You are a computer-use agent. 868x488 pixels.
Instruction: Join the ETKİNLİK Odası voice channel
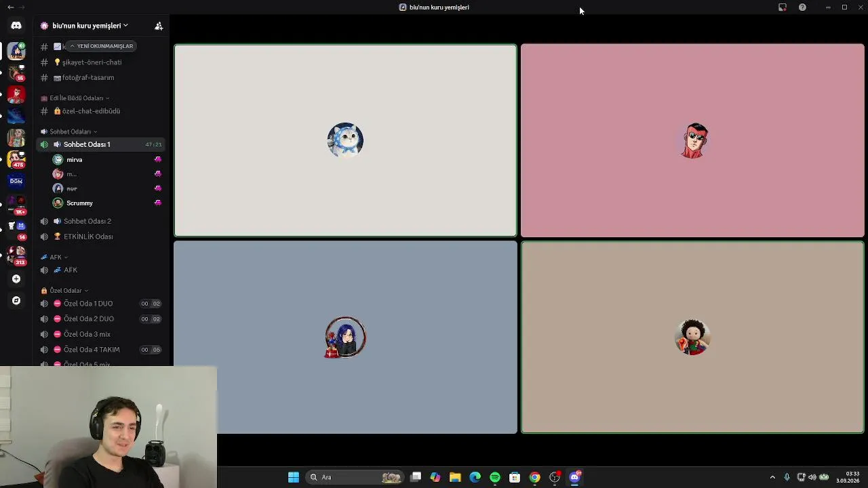point(88,237)
